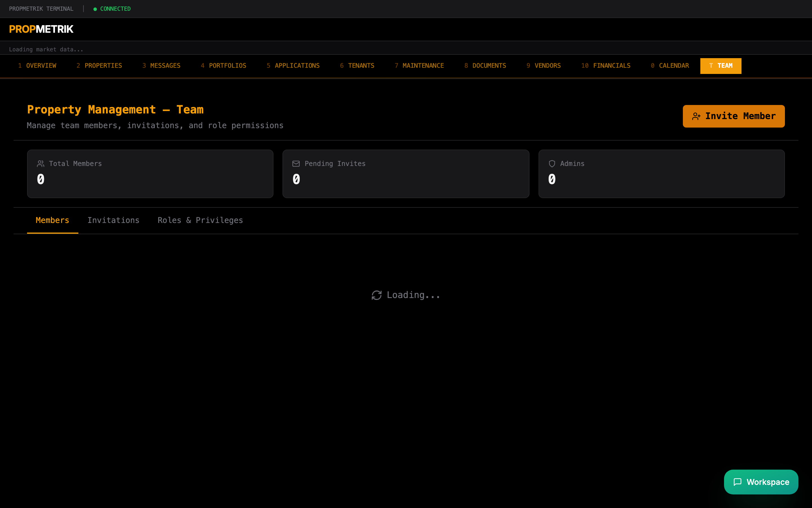Screen dimensions: 812x508
Task: Open the Applications nav tab
Action: click(293, 65)
